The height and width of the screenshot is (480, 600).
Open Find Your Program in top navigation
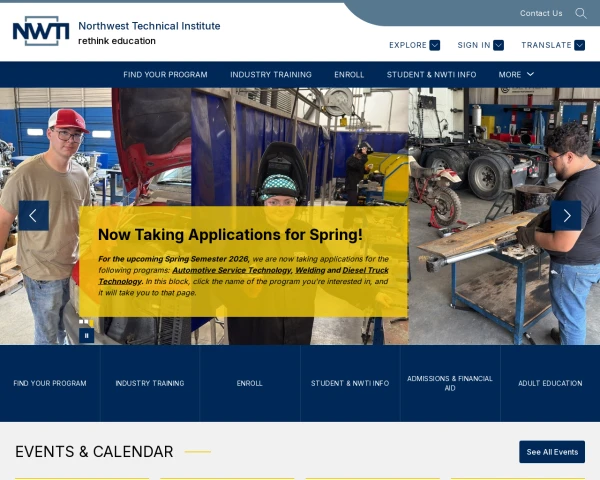coord(165,74)
